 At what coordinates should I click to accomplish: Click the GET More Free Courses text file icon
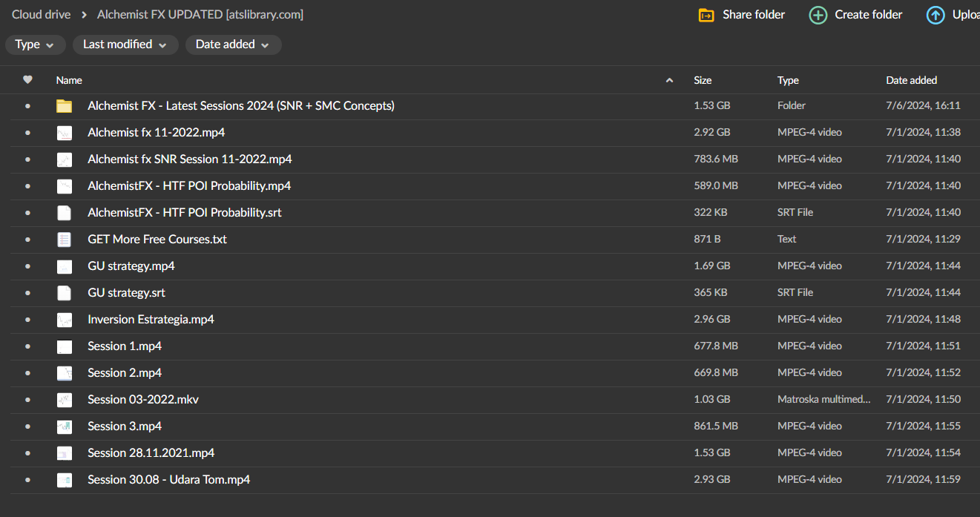(65, 240)
